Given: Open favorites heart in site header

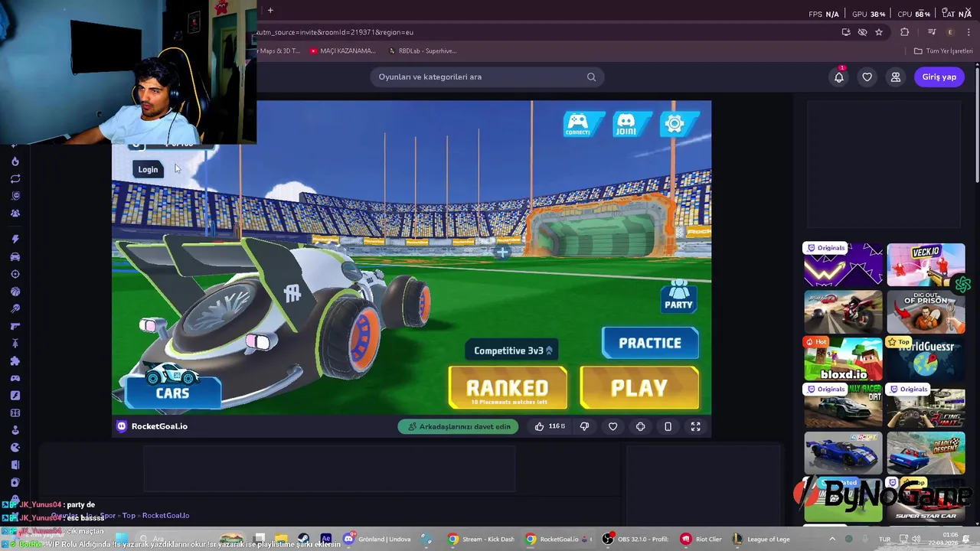Looking at the screenshot, I should point(867,77).
